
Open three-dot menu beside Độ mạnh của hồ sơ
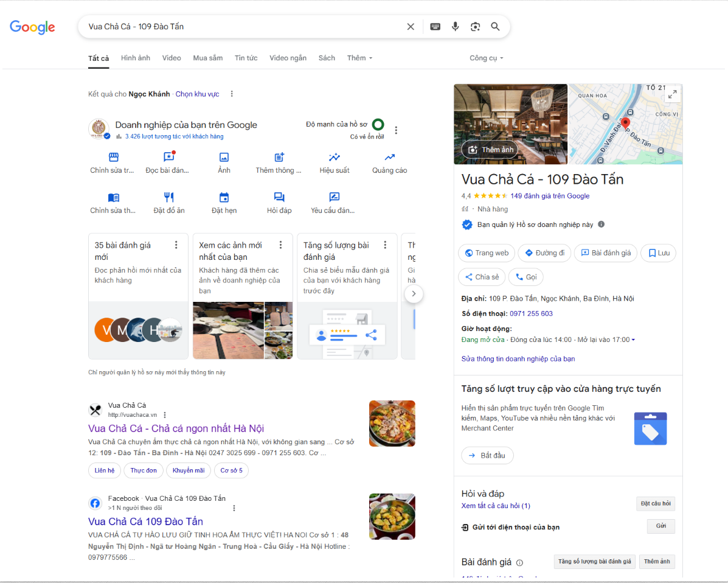(396, 131)
